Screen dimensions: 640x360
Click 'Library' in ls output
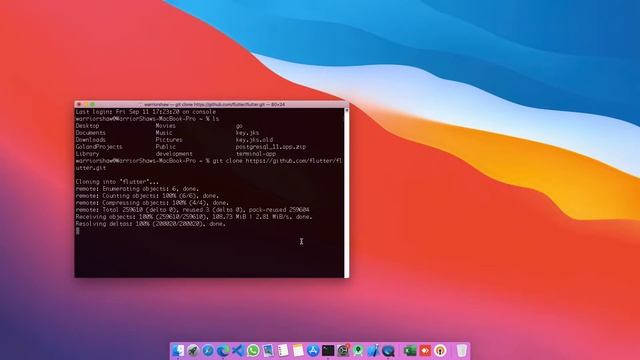[87, 154]
